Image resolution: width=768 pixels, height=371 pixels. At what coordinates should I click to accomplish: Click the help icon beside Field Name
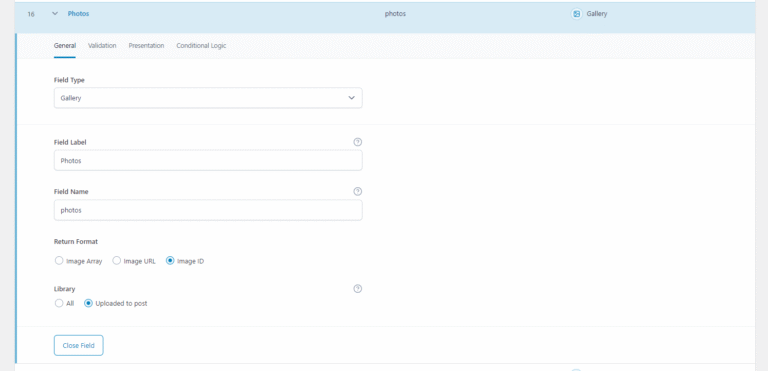point(358,192)
